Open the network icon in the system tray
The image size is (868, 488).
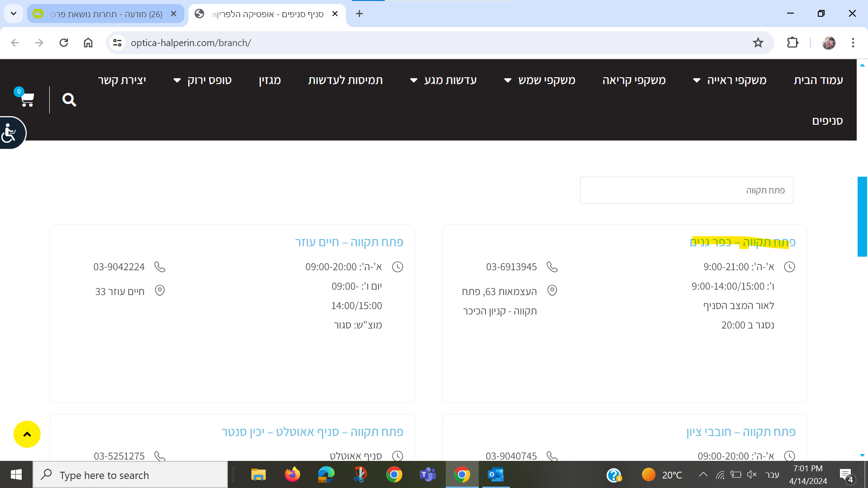[720, 474]
